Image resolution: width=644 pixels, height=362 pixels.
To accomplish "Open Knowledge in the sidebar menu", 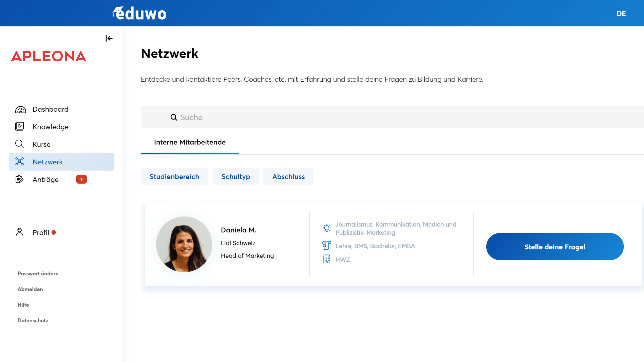I will tap(51, 127).
